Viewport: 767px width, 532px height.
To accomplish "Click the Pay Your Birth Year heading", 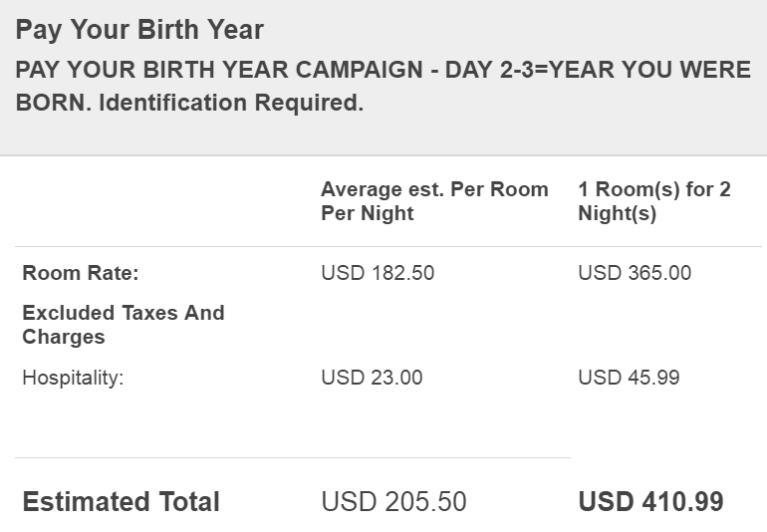I will [x=139, y=30].
